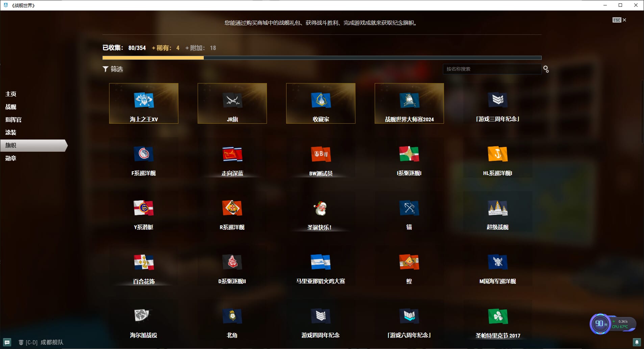Select the 圣诞快乐! Santa flag icon
This screenshot has width=644, height=349.
pyautogui.click(x=320, y=209)
